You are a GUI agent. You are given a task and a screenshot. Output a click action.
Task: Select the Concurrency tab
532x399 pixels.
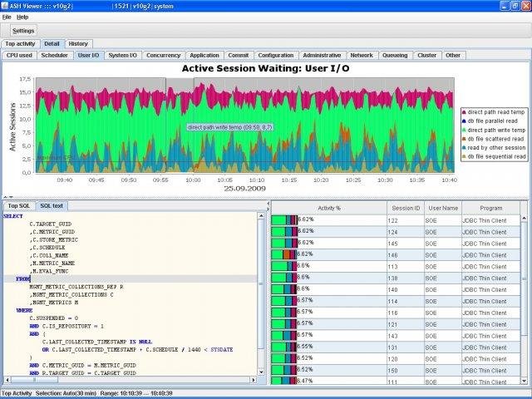click(x=162, y=55)
